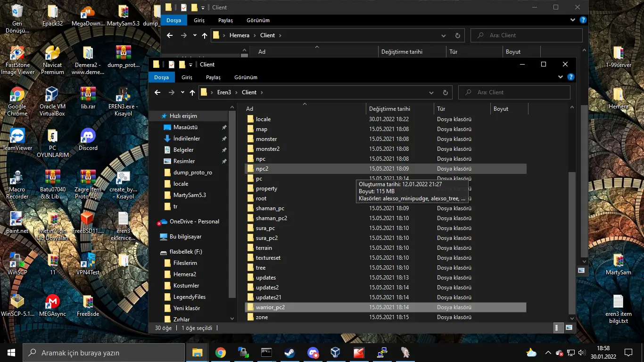This screenshot has width=644, height=362.
Task: Open address bar history dropdown
Action: (431, 92)
